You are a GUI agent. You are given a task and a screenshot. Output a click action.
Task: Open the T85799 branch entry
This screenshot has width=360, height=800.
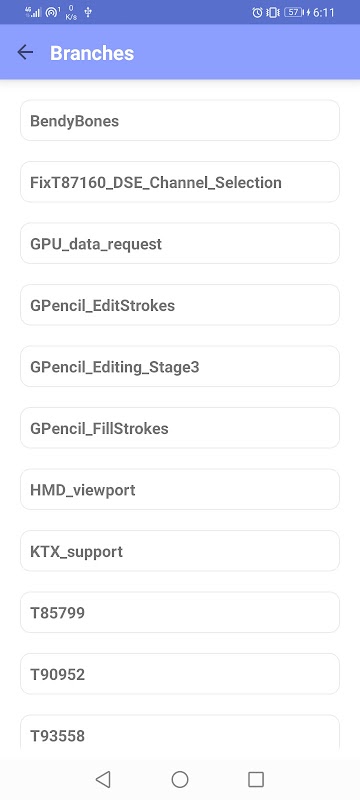click(180, 613)
